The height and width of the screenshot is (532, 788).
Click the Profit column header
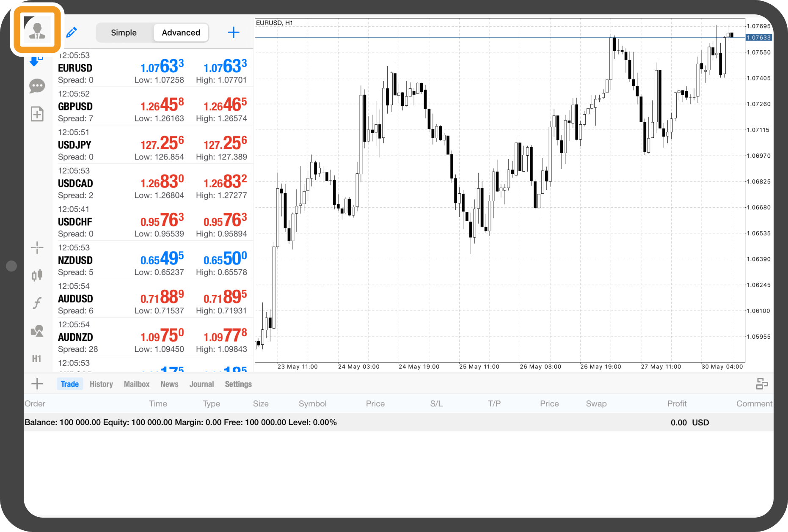[677, 403]
